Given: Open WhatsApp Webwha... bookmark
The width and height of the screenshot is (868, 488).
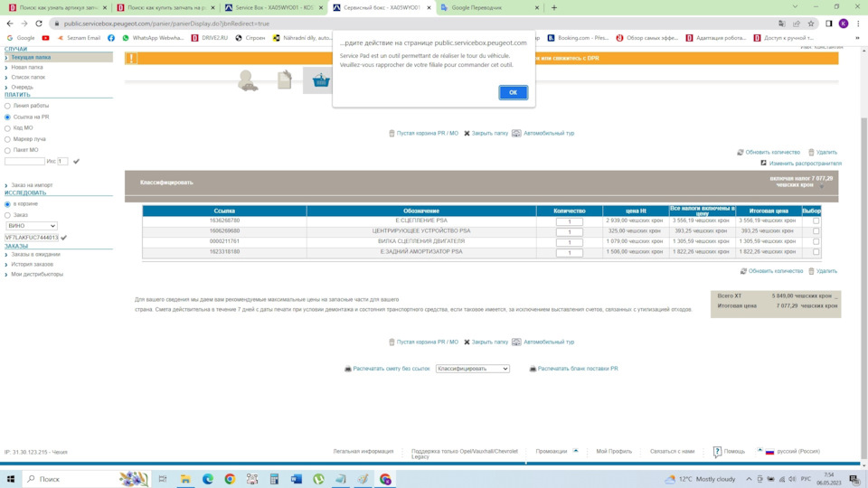Looking at the screenshot, I should 153,38.
